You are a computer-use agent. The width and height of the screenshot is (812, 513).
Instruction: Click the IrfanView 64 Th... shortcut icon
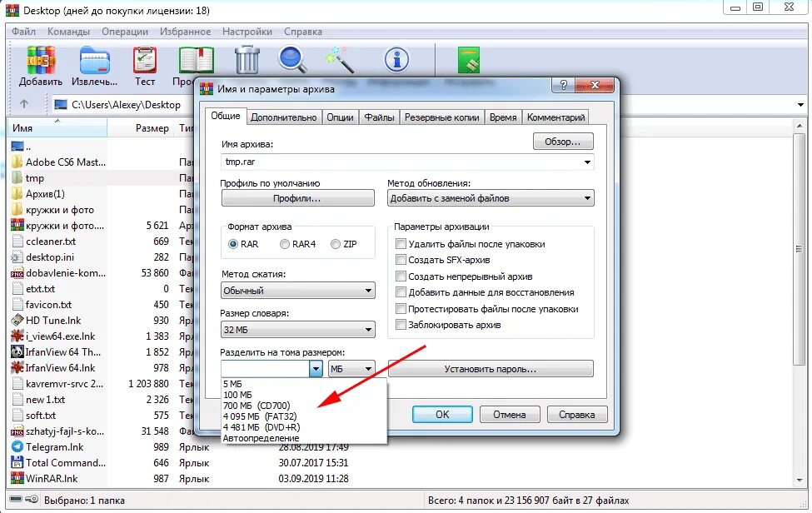coord(17,352)
